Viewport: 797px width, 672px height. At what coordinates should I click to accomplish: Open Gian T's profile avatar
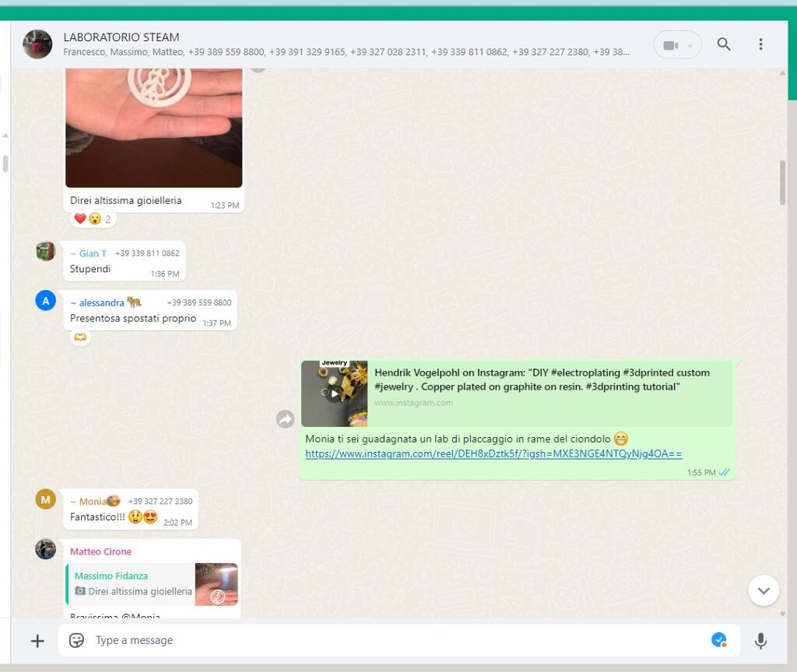[46, 251]
